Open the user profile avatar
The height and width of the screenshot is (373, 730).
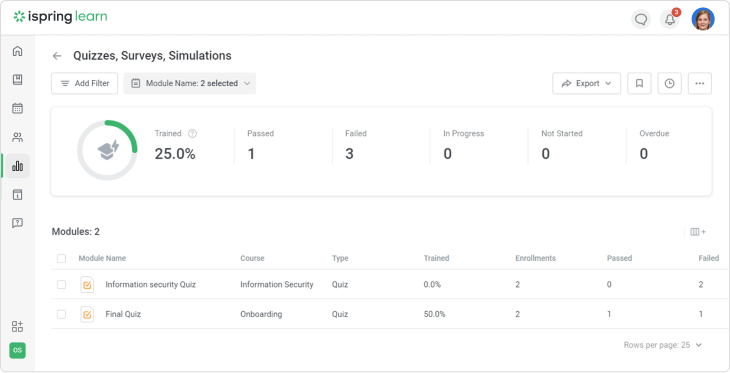(x=703, y=19)
